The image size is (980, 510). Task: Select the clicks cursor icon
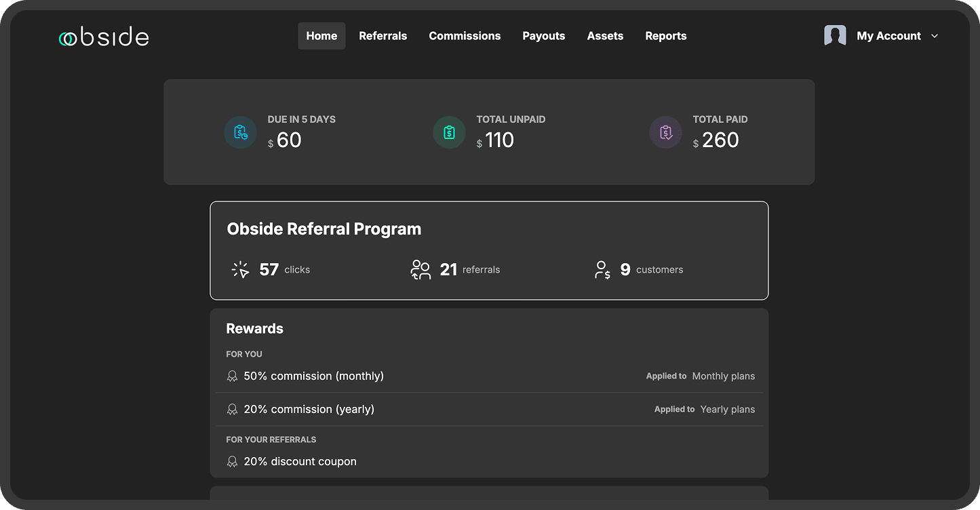[x=240, y=269]
